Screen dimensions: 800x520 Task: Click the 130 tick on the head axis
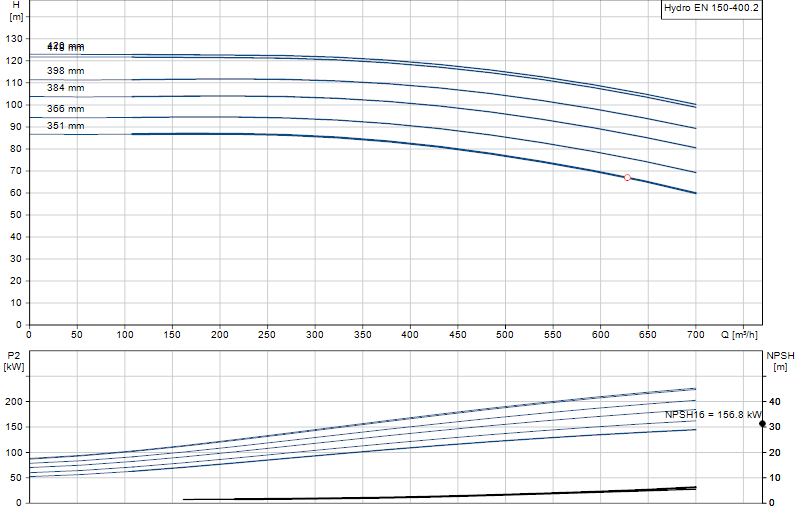click(14, 39)
